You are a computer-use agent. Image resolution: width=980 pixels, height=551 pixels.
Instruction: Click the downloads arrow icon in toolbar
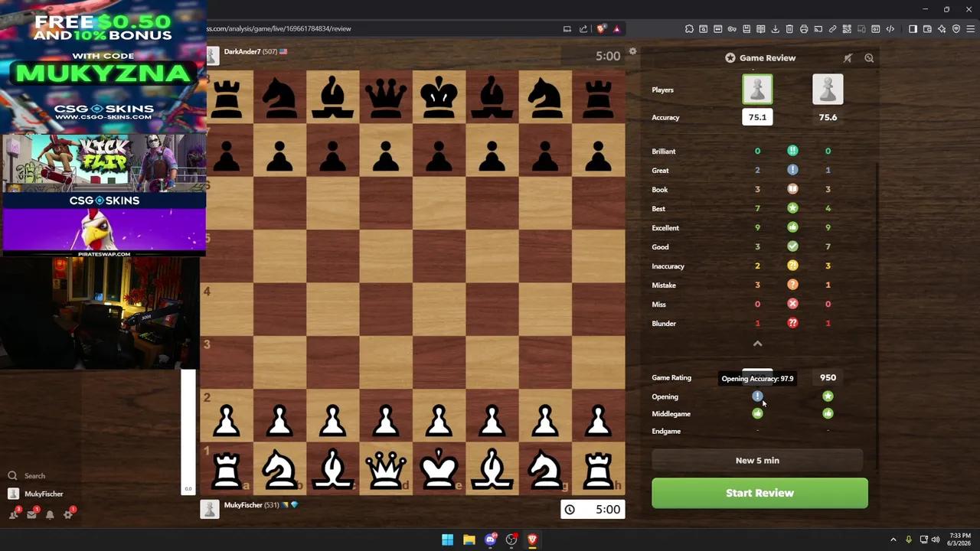click(x=775, y=29)
